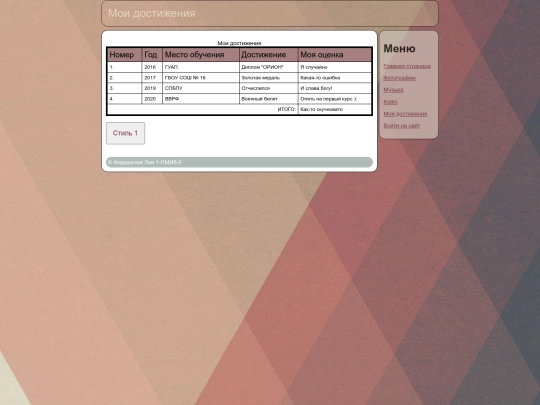Select the "Место обучения" column header

(x=201, y=55)
